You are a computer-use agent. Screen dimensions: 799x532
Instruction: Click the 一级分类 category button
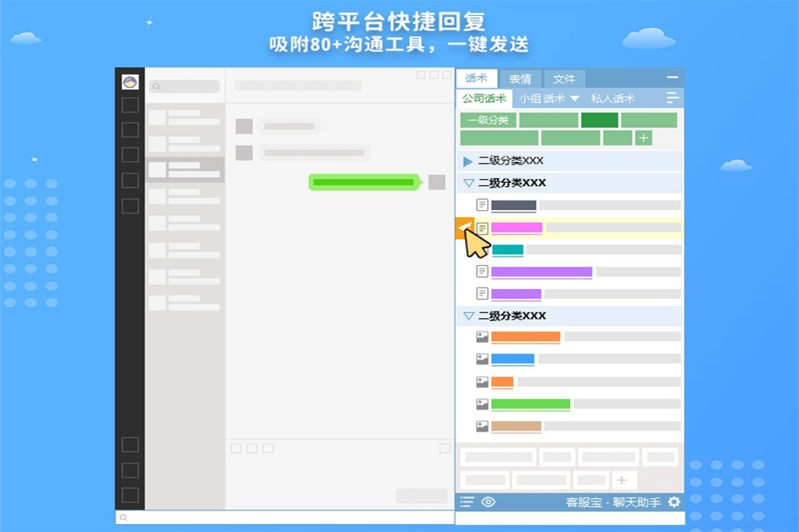click(488, 120)
